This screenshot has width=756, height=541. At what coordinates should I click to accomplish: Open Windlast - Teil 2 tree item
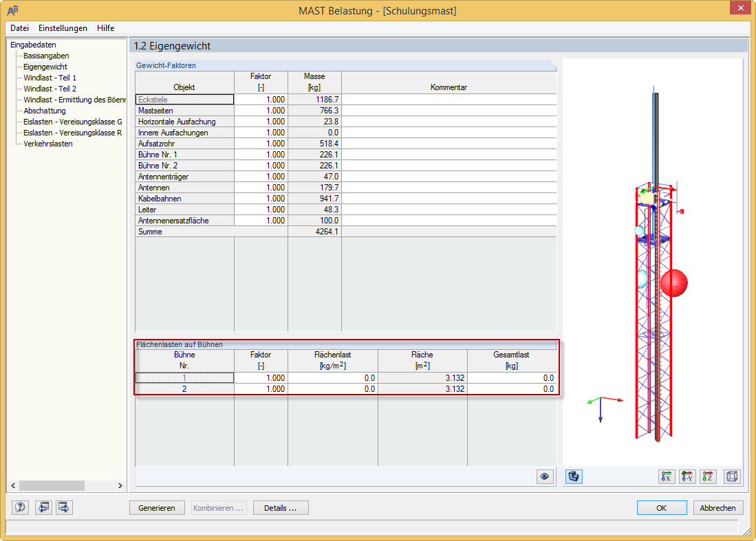pos(50,89)
